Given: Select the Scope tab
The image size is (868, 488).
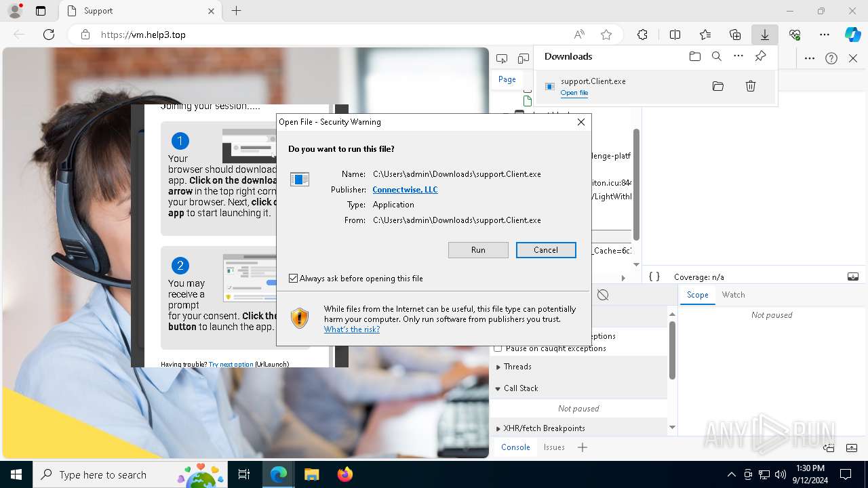Looking at the screenshot, I should coord(697,295).
